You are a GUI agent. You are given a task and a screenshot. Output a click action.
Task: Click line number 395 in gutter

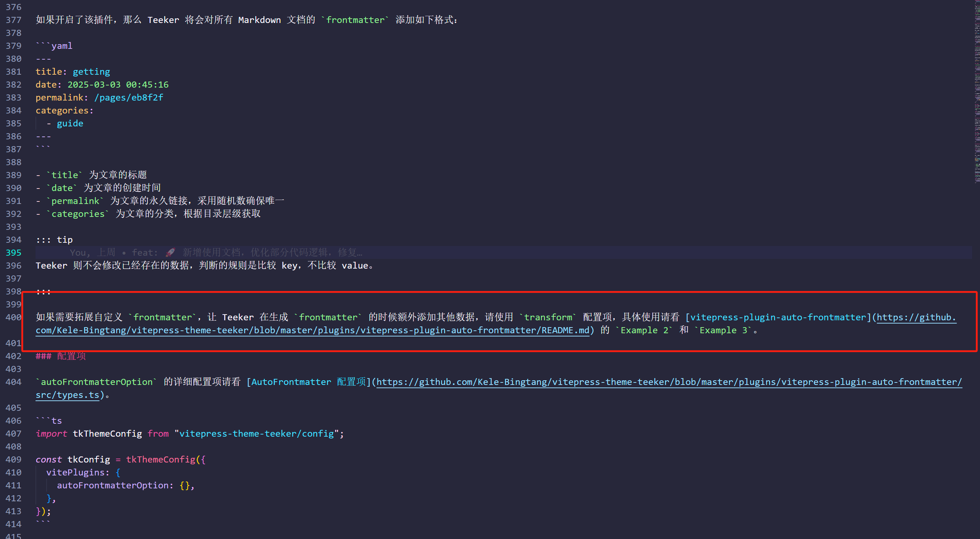pyautogui.click(x=13, y=252)
